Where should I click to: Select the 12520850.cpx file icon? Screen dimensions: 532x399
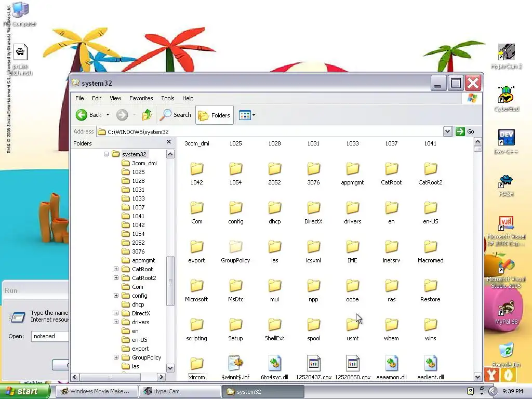pyautogui.click(x=353, y=363)
